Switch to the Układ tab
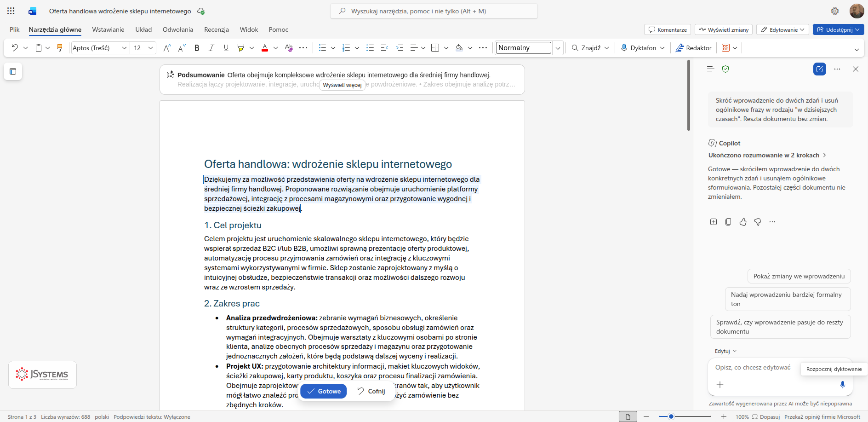Screen dimensions: 868x422 [143, 29]
